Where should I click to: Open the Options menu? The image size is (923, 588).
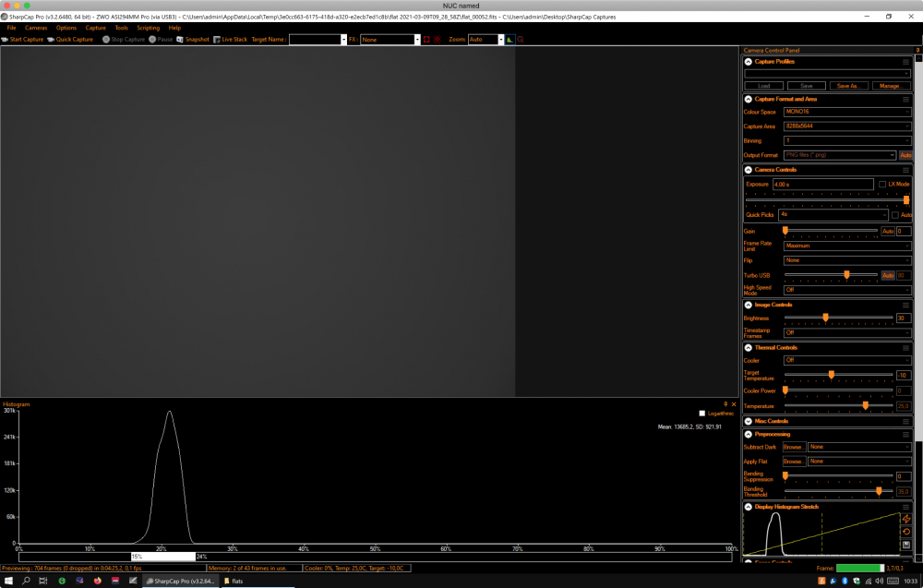[x=66, y=28]
